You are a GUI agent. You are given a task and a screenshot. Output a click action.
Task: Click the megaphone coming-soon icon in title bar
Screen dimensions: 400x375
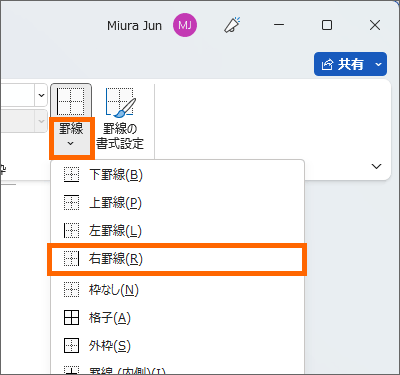pos(232,25)
